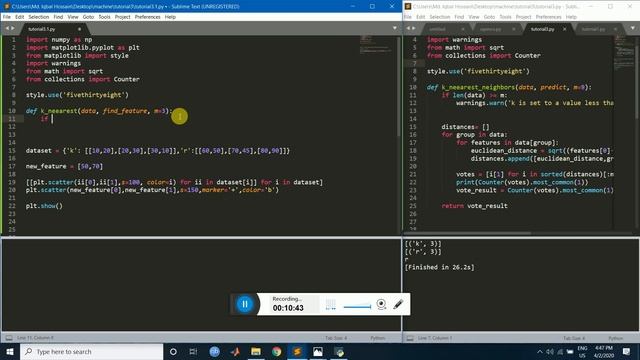The width and height of the screenshot is (640, 360).
Task: Open Tools menu in right Sublime window
Action: click(x=505, y=17)
